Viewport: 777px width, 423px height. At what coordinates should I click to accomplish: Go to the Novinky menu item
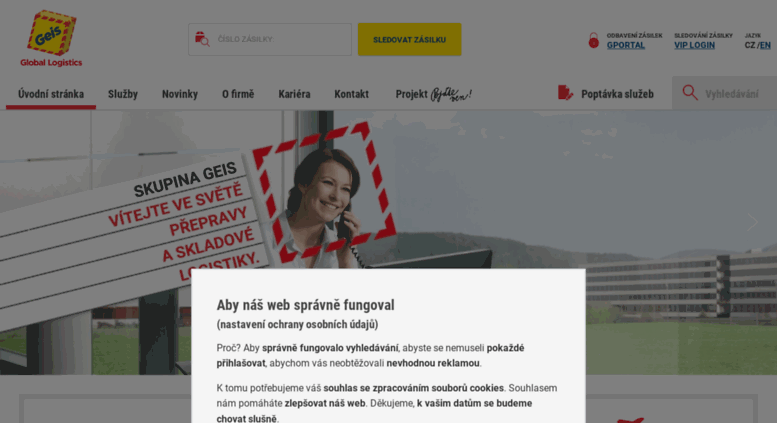[x=180, y=94]
